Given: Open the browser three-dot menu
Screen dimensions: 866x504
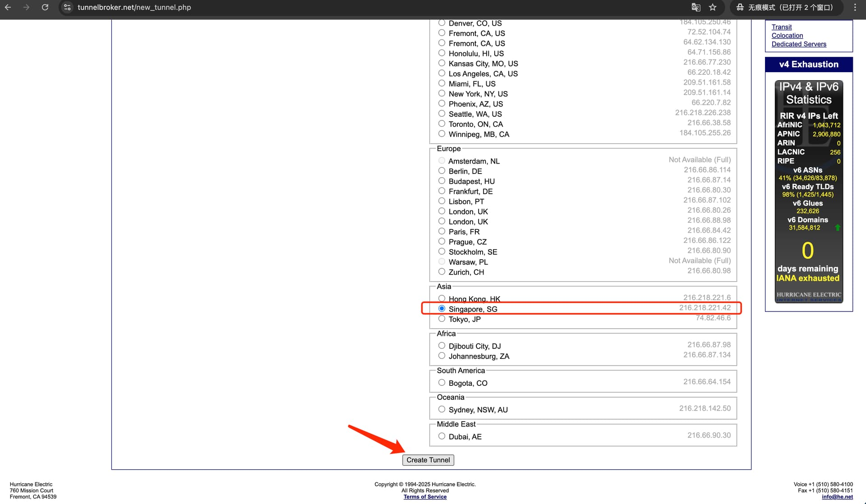Looking at the screenshot, I should click(855, 7).
